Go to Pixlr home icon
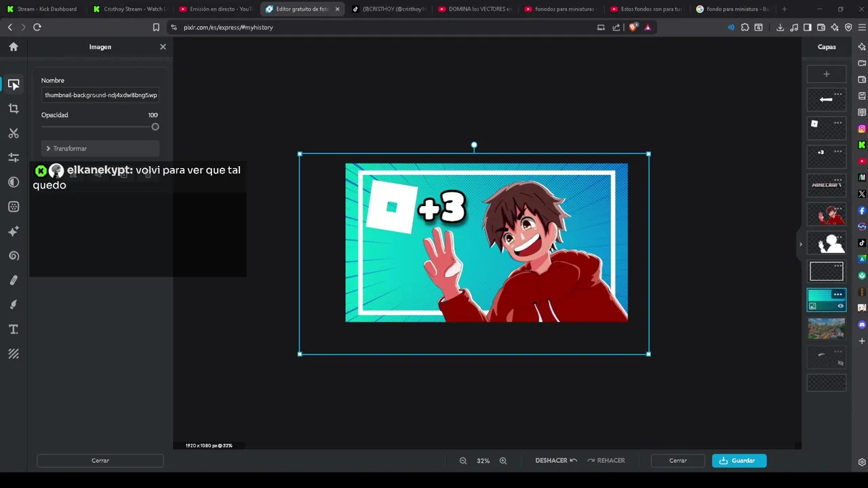 coord(14,47)
